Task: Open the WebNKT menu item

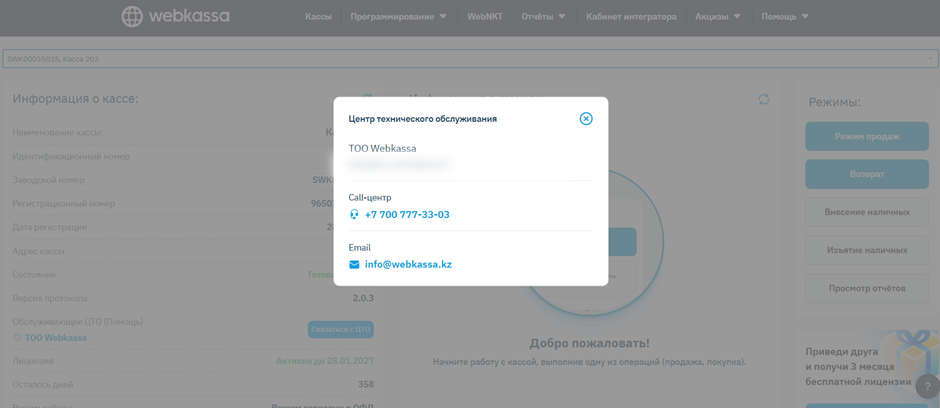Action: [485, 17]
